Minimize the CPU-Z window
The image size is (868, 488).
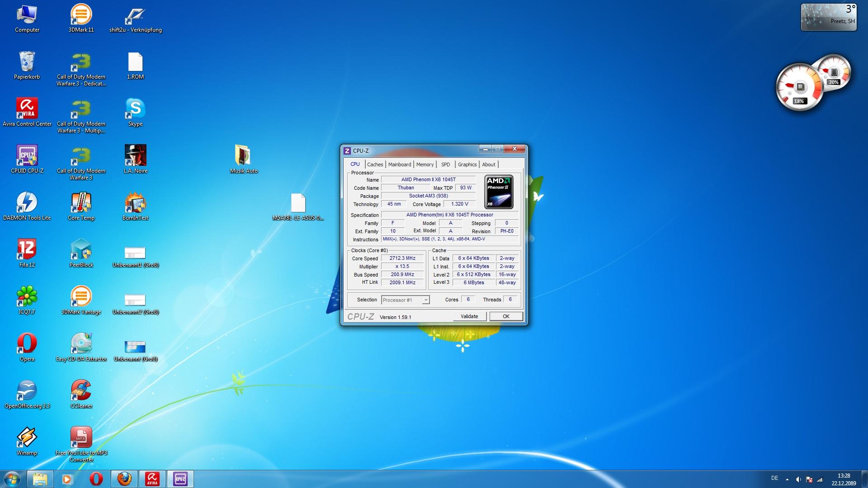[486, 149]
